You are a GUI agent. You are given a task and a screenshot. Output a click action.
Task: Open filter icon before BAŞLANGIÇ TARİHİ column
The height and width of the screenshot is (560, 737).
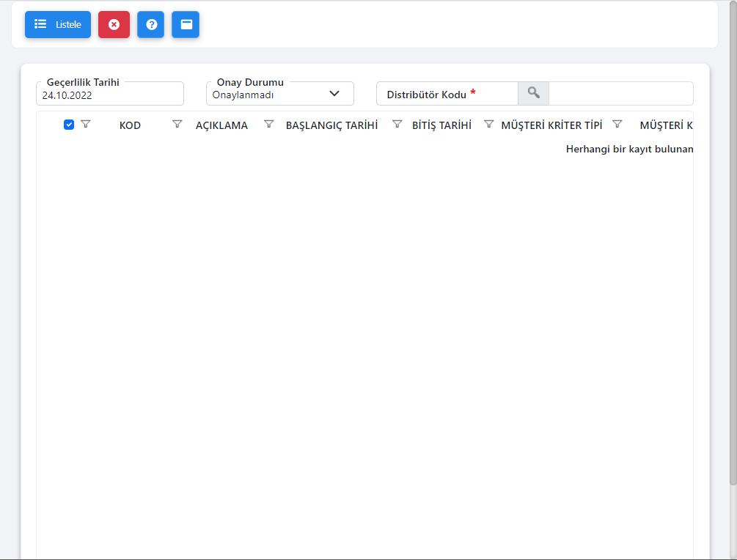[x=269, y=124]
